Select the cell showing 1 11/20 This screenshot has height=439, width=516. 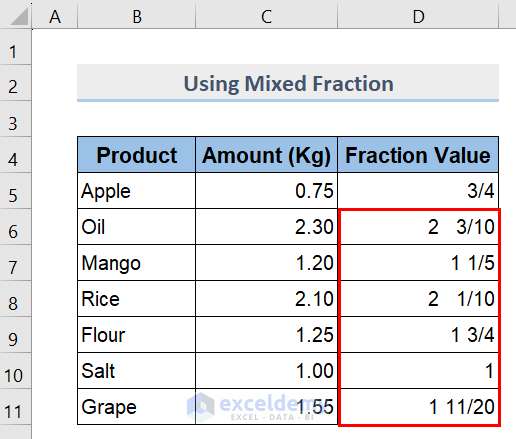[418, 407]
